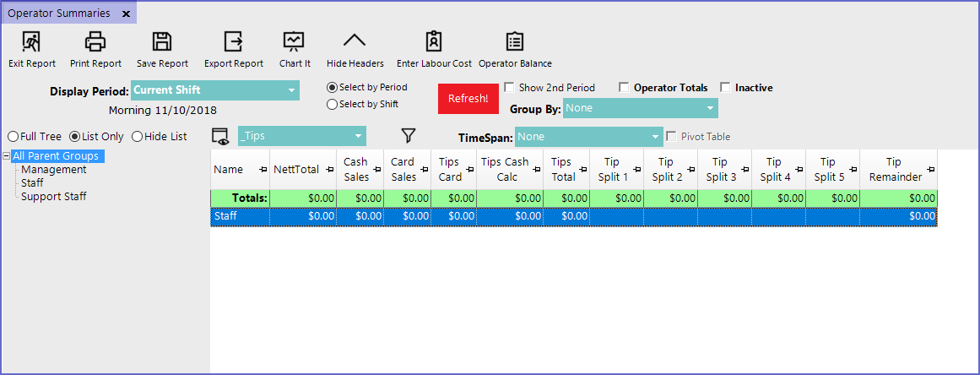Screen dimensions: 980x375
Task: Click the Tips Total column header
Action: pyautogui.click(x=563, y=170)
